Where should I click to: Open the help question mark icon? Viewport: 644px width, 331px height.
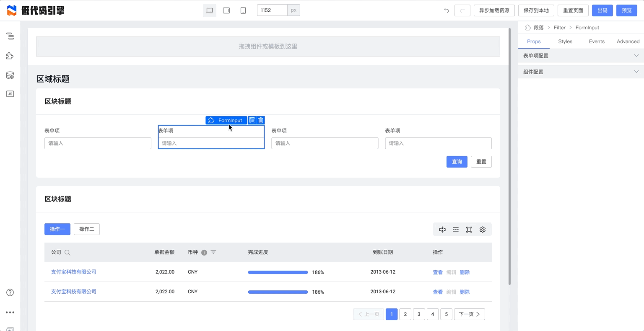coord(10,292)
